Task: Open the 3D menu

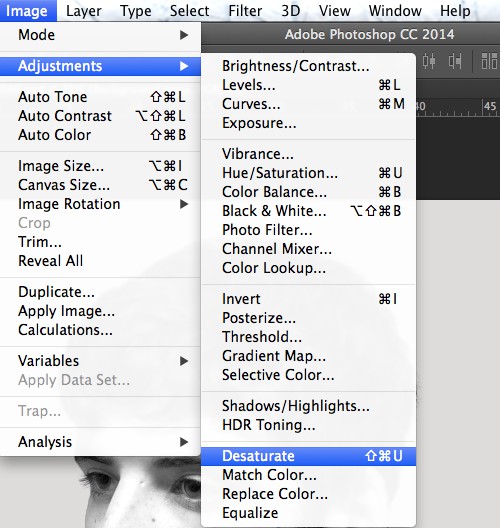Action: [291, 11]
